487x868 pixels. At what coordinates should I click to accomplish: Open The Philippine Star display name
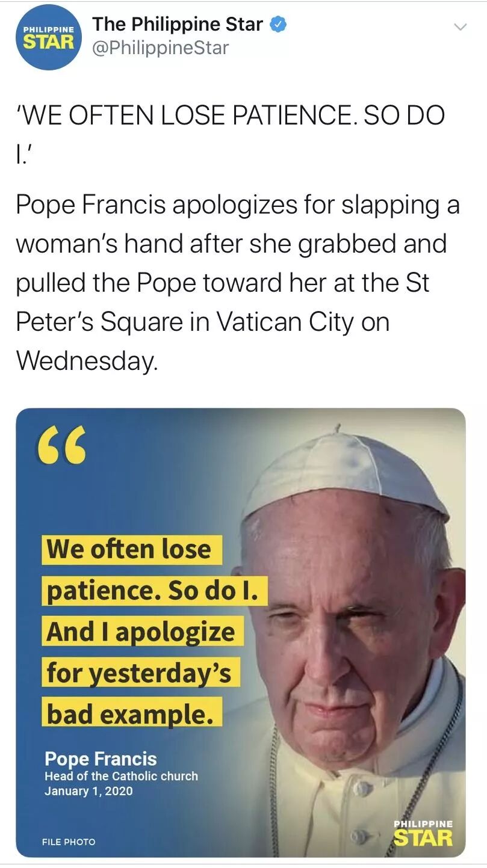click(x=178, y=25)
